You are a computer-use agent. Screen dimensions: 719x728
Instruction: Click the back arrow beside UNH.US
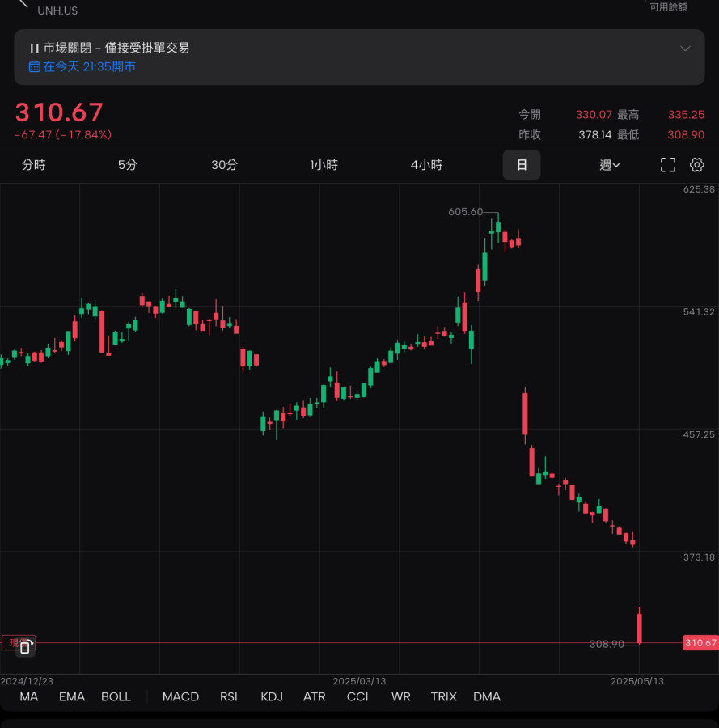23,4
